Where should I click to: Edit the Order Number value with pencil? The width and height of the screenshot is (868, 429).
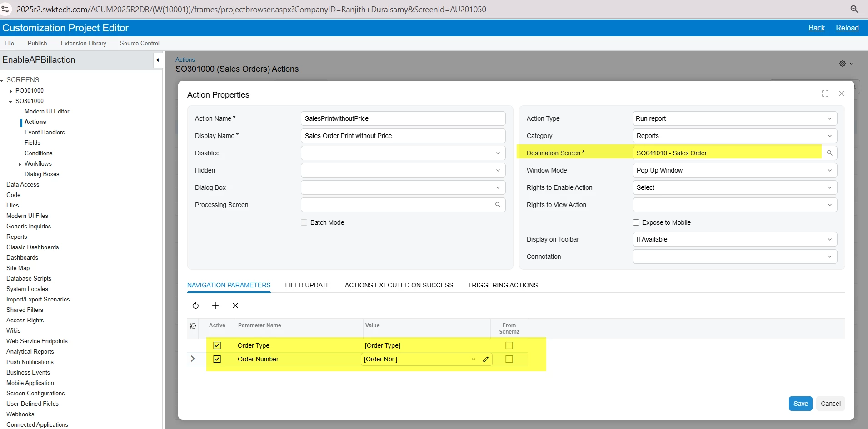point(486,359)
